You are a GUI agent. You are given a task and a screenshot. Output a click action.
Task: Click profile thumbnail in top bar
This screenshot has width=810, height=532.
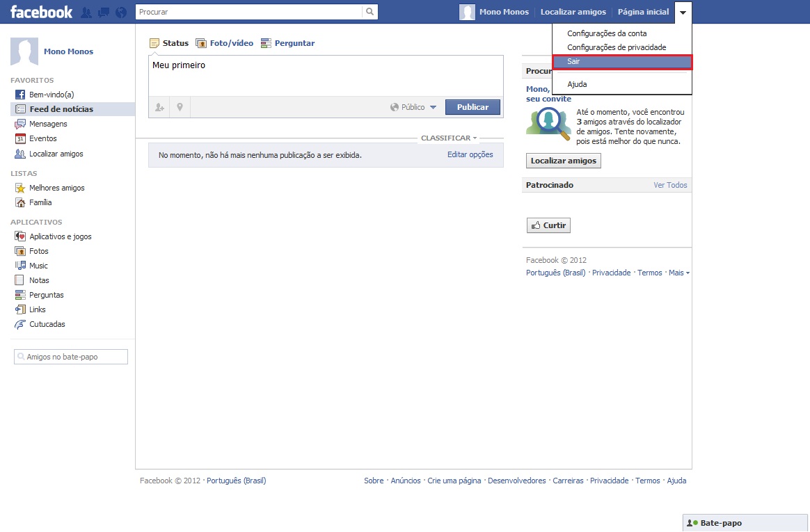(467, 12)
